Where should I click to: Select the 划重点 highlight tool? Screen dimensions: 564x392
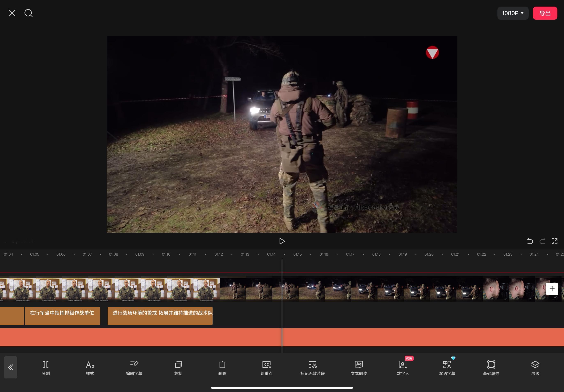click(x=266, y=368)
